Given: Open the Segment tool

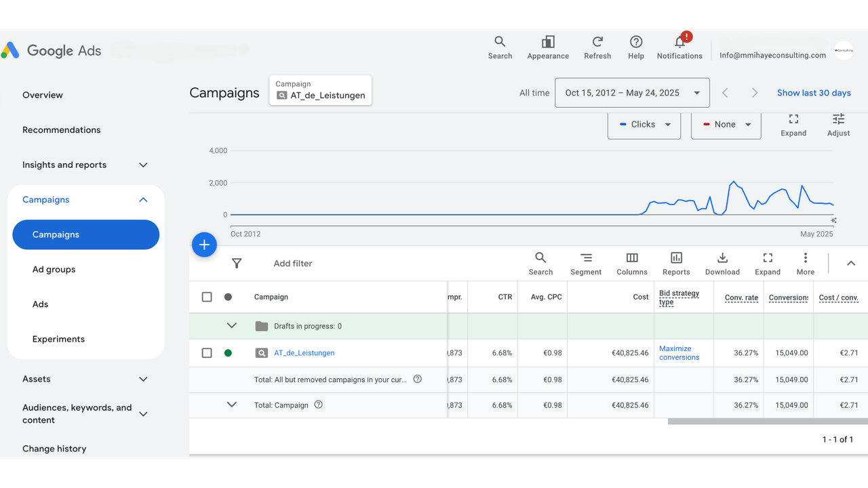Looking at the screenshot, I should [x=586, y=264].
